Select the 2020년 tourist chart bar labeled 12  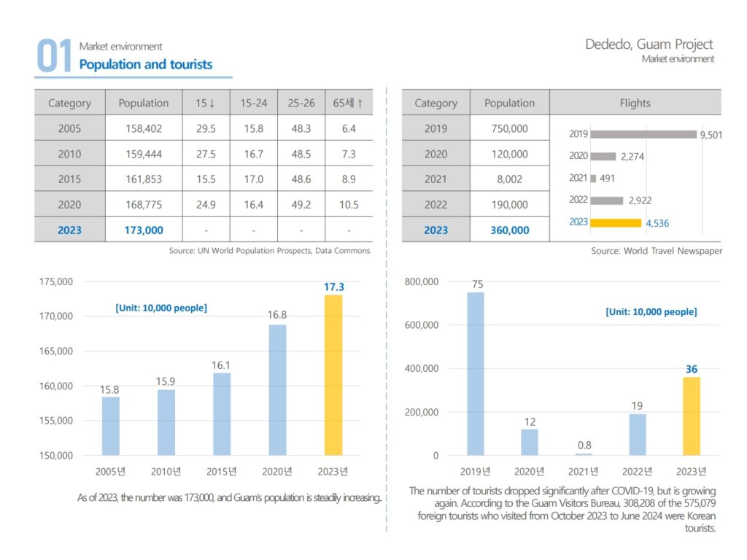[530, 442]
